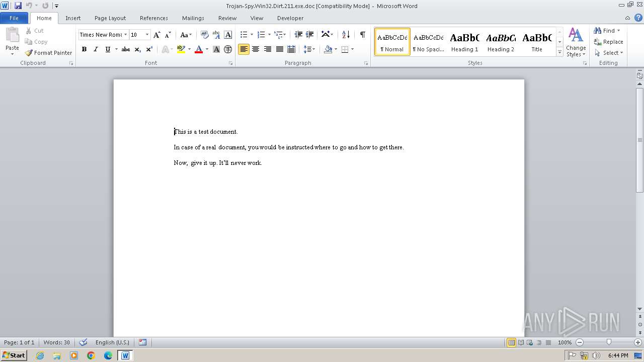Expand the Styles gallery More arrow
This screenshot has width=644, height=362.
[559, 52]
